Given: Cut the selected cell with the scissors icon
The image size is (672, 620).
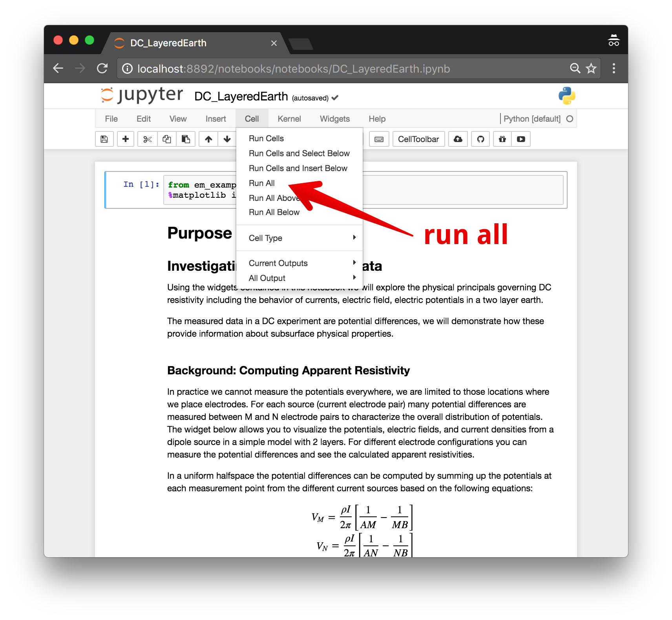Looking at the screenshot, I should point(148,139).
